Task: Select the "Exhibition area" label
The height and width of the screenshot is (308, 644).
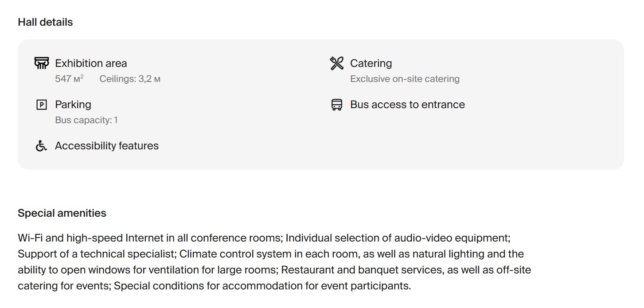Action: click(x=91, y=63)
